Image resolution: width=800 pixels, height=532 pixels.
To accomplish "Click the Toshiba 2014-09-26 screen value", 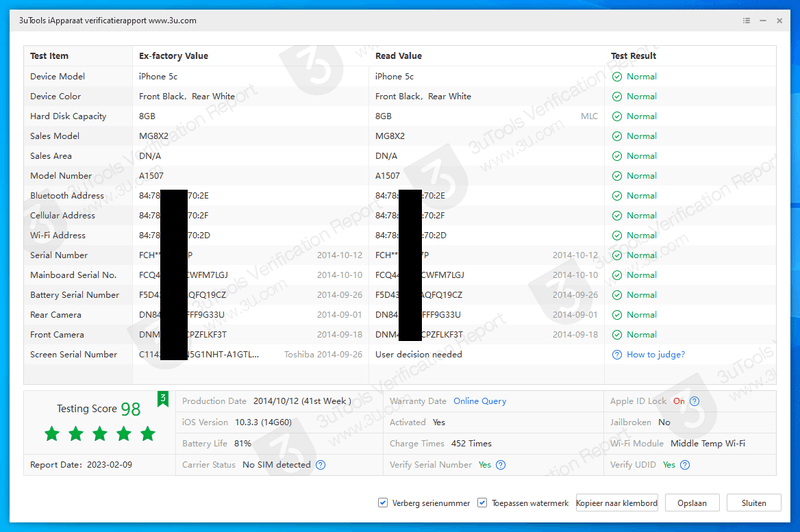I will 323,354.
